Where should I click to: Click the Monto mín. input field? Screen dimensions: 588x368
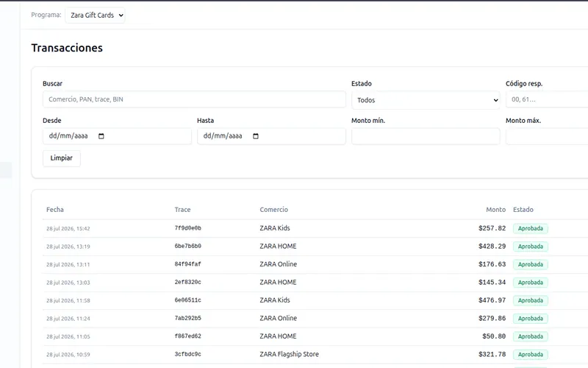tap(426, 136)
